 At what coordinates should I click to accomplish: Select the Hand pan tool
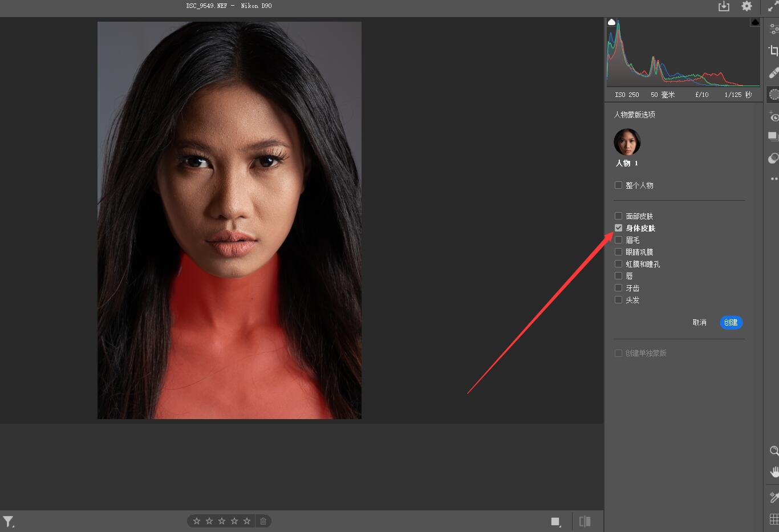[773, 472]
